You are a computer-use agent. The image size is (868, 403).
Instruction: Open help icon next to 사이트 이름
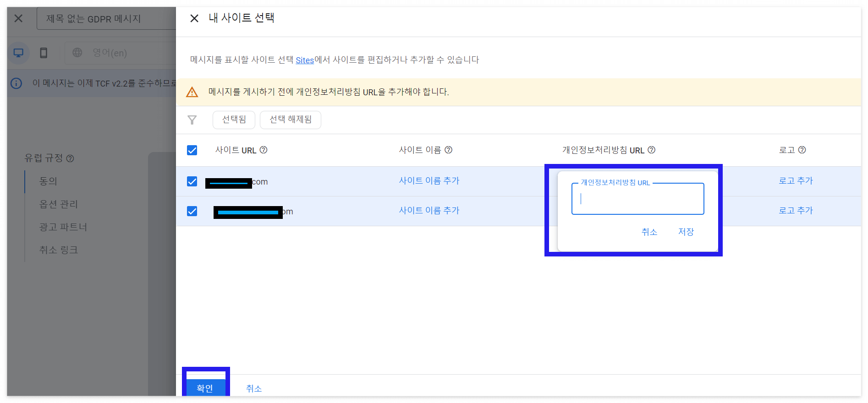449,150
